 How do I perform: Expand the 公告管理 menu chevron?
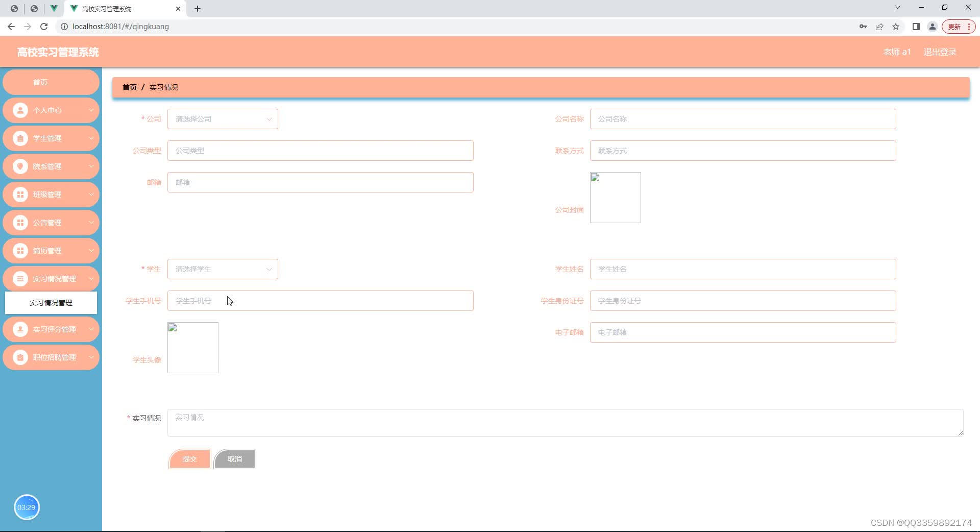pyautogui.click(x=91, y=223)
